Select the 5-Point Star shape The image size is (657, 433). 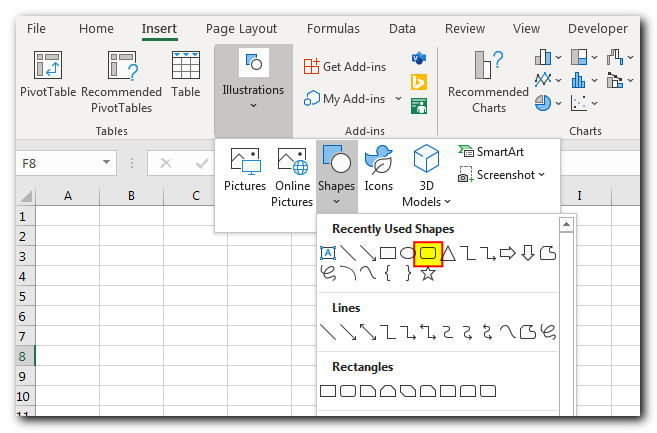tap(428, 273)
